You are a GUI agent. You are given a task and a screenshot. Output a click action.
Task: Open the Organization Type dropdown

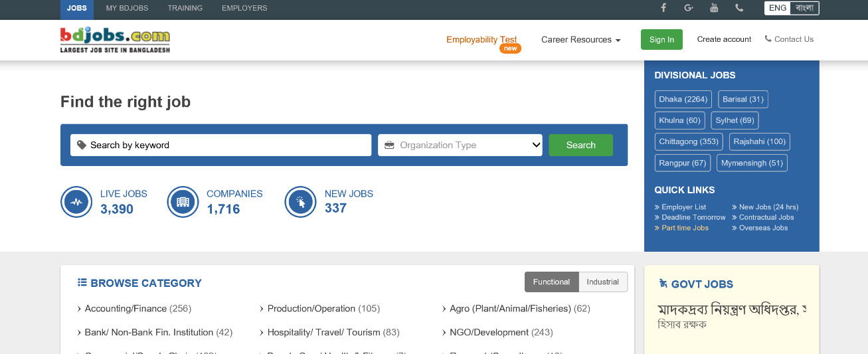click(x=460, y=145)
